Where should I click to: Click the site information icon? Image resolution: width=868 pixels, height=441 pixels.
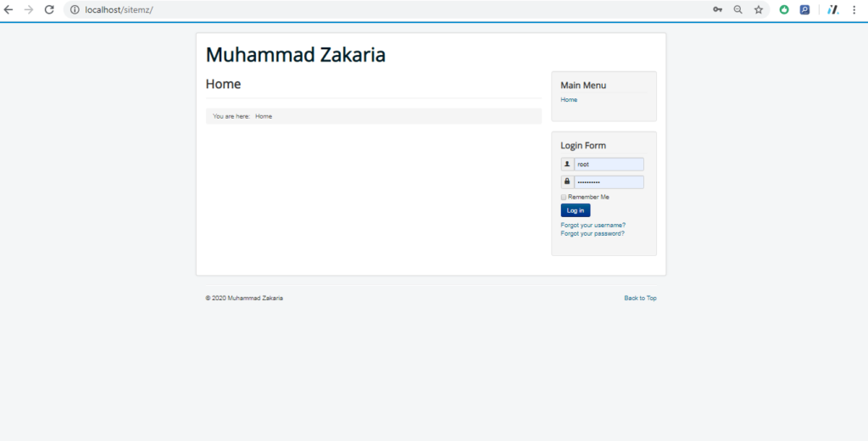tap(75, 9)
